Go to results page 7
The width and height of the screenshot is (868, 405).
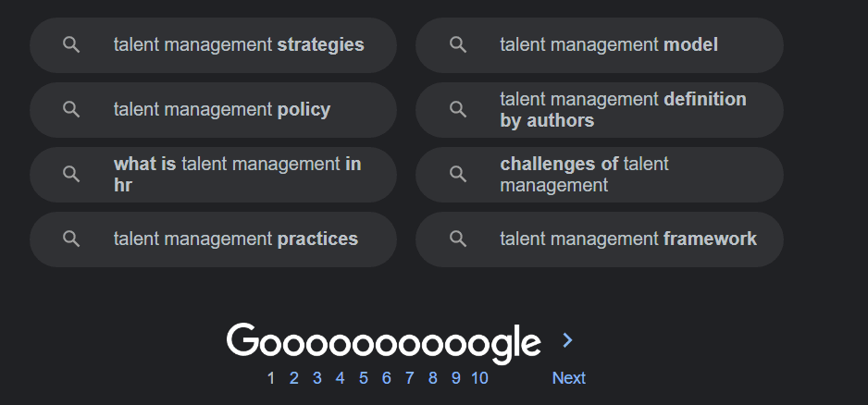[410, 377]
